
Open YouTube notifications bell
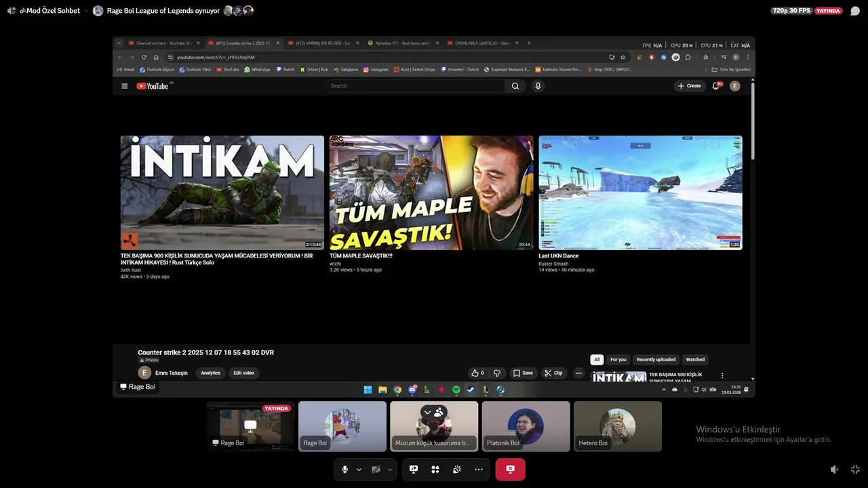715,86
